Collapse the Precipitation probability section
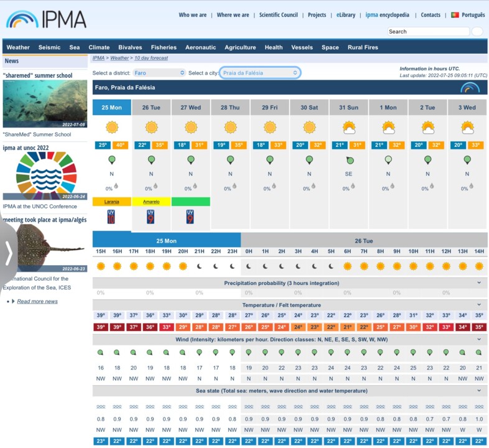This screenshot has height=448, width=489. [479, 282]
